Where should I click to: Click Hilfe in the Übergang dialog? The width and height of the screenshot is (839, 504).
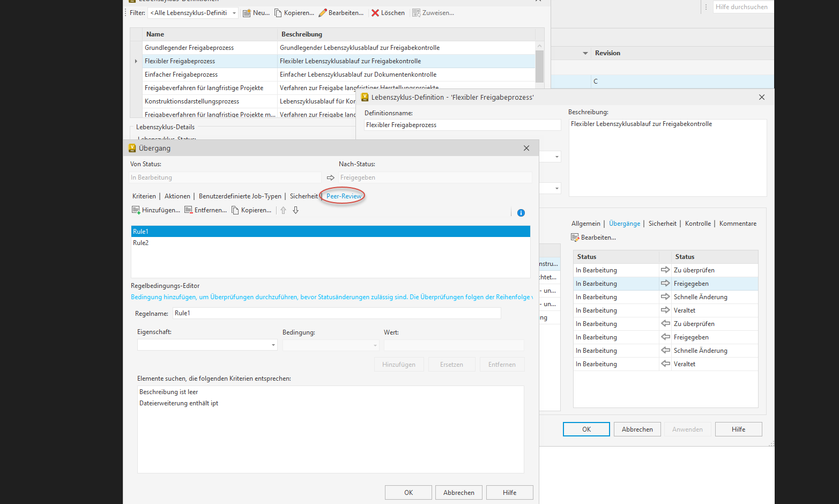click(510, 493)
